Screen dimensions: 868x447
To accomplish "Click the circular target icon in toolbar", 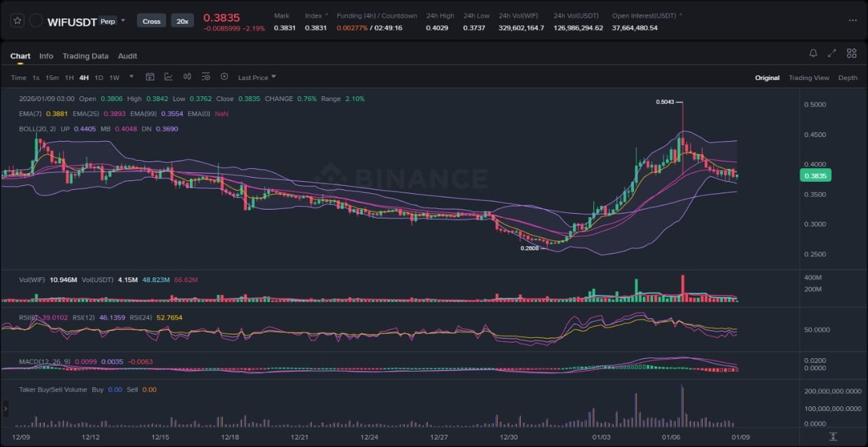I will pos(224,77).
